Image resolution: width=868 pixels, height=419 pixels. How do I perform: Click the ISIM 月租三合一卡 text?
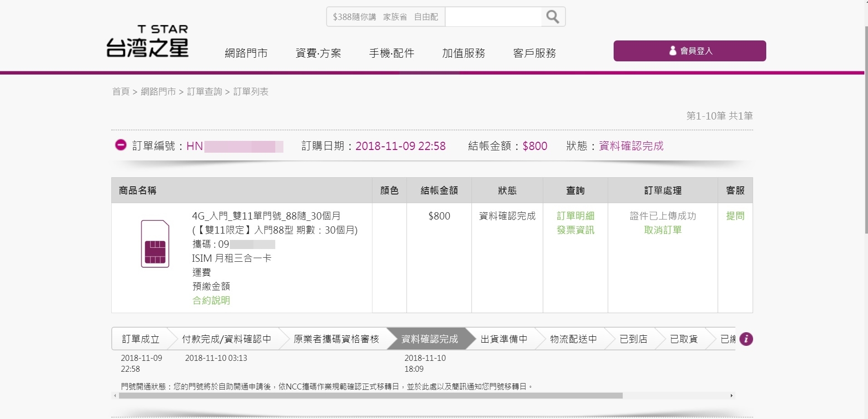[232, 258]
